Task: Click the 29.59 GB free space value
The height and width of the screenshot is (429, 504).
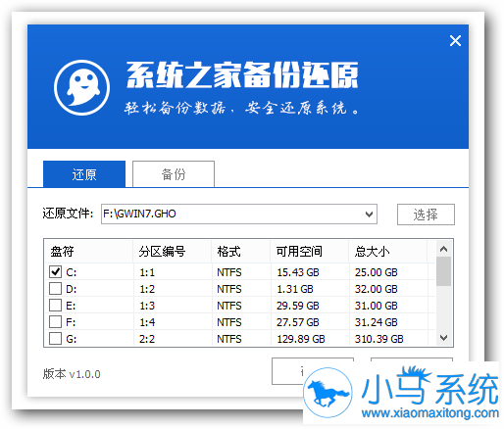Action: (x=298, y=306)
